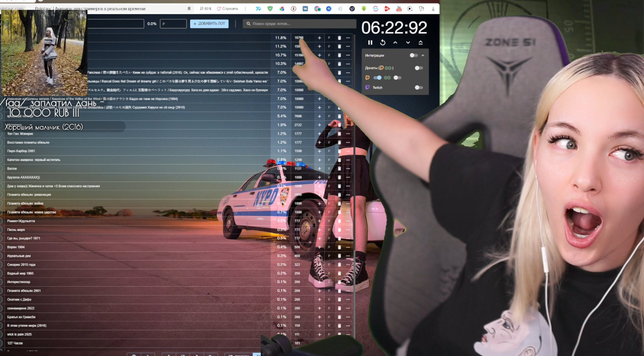Add amount to Перл-Харбор 2001 lot
Screen dimensions: 644x356
319,151
